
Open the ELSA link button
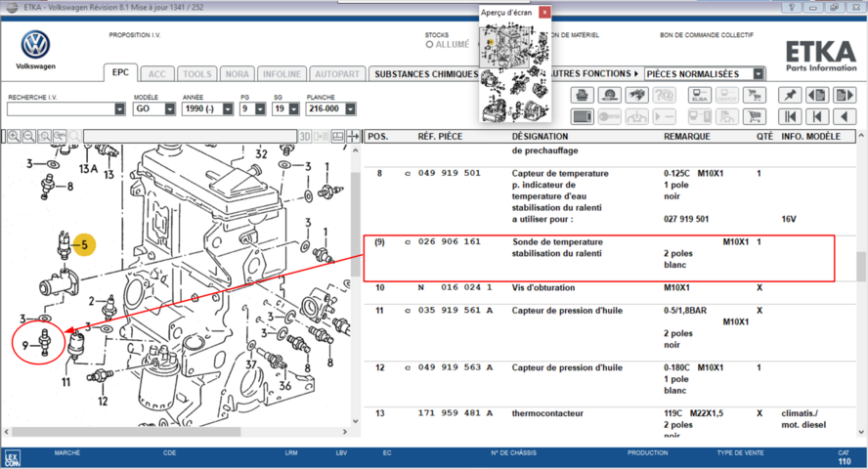click(x=699, y=95)
